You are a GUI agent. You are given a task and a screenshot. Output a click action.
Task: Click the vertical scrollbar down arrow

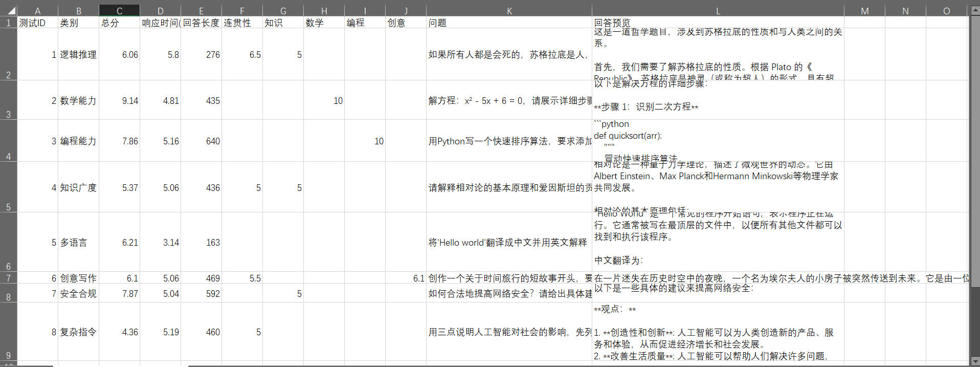click(x=975, y=361)
